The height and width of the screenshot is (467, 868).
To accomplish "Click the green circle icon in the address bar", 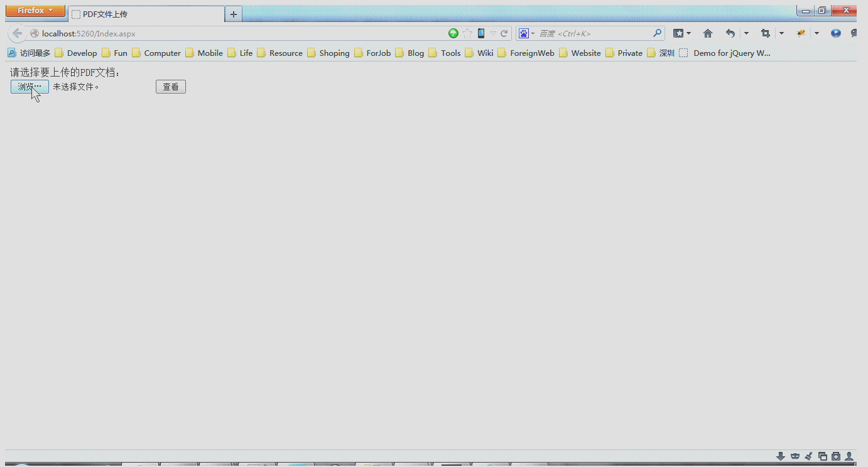I will point(453,33).
